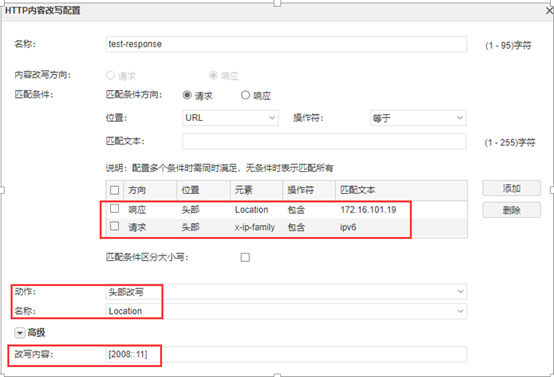Select the 172.16.101.19 cell
Screen dimensions: 554x377
(368, 210)
